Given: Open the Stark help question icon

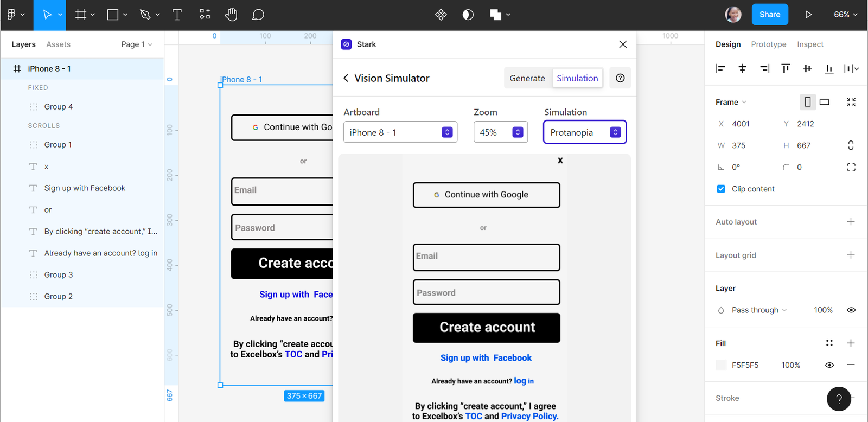Looking at the screenshot, I should (x=620, y=78).
